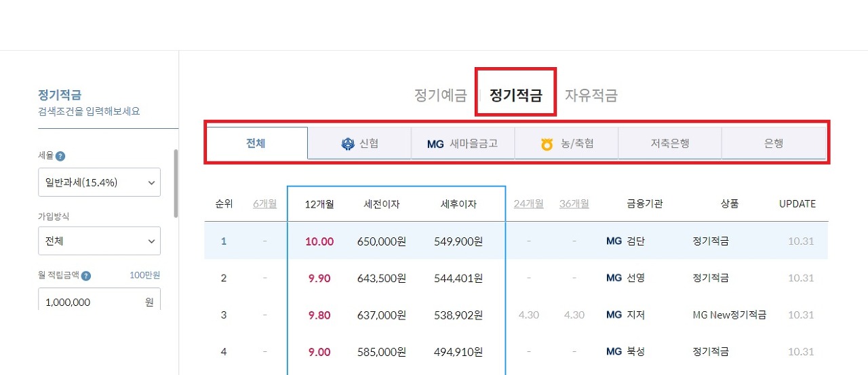Click the 538,902원 after-tax interest
This screenshot has height=375, width=868.
(458, 315)
